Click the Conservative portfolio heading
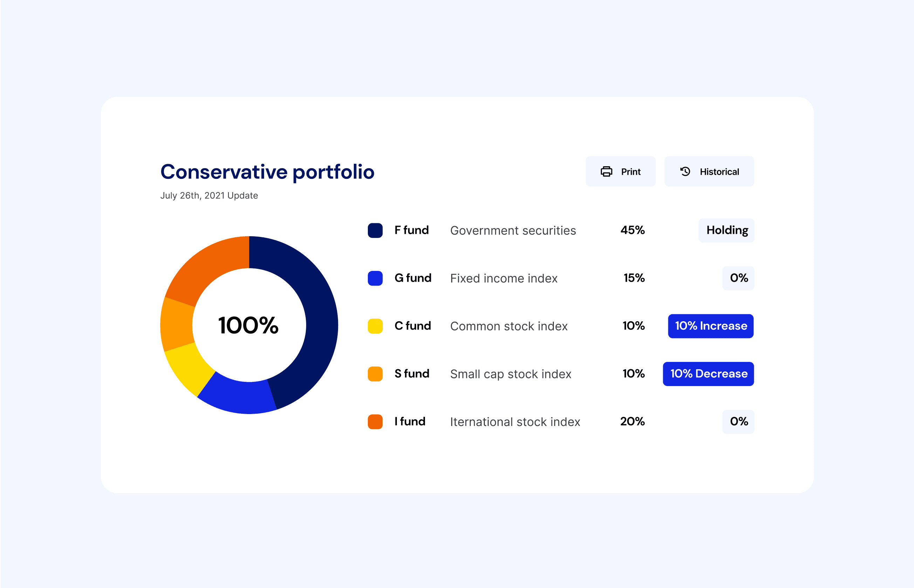Screen dimensions: 914x588 (x=267, y=172)
